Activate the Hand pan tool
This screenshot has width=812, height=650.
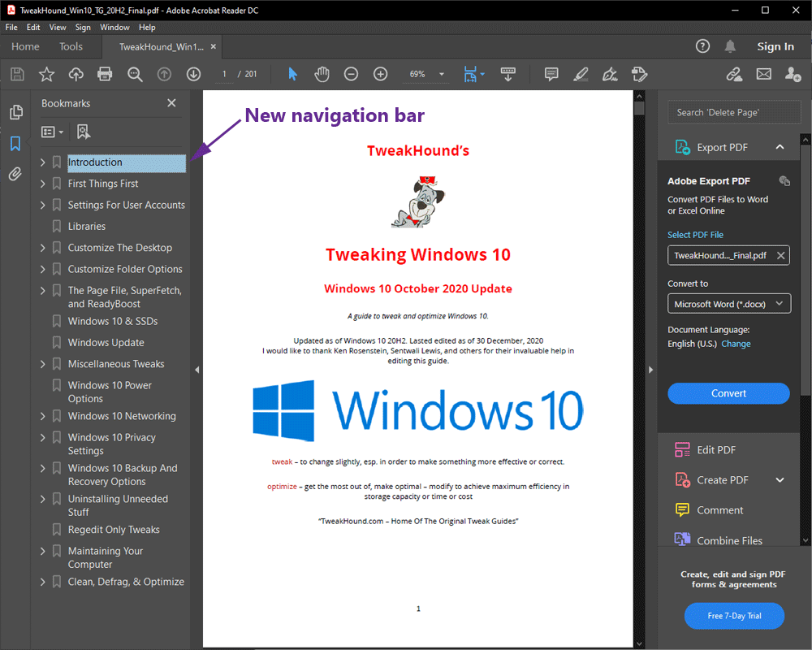pyautogui.click(x=322, y=74)
